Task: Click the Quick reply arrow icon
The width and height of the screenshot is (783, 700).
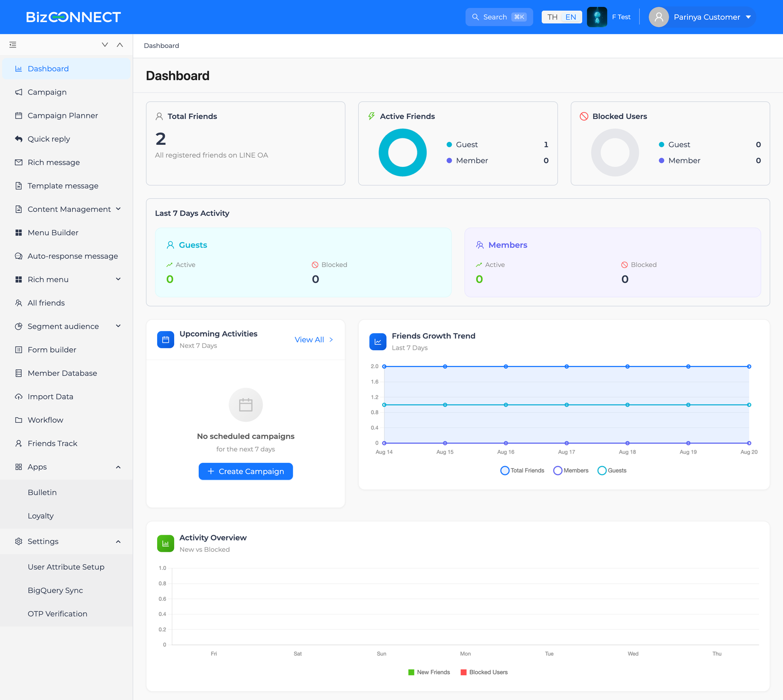Action: tap(19, 139)
